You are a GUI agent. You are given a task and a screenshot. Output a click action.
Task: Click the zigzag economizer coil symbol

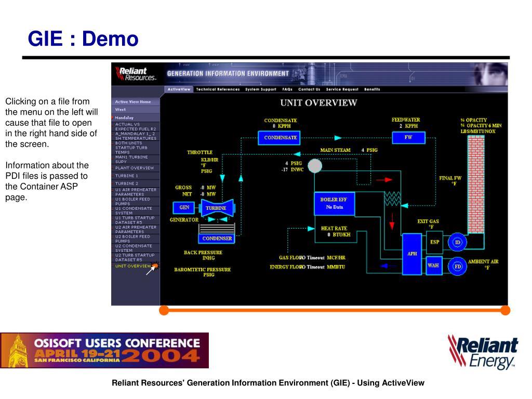(x=392, y=199)
